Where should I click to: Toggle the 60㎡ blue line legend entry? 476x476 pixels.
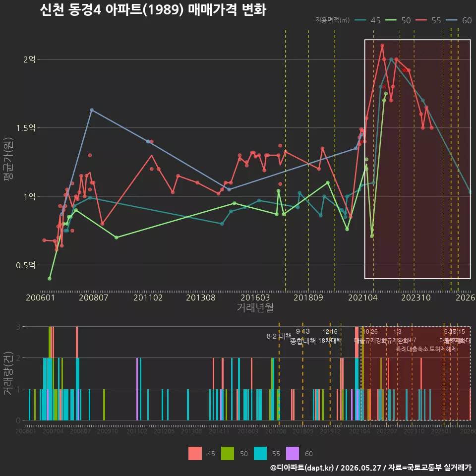(458, 20)
